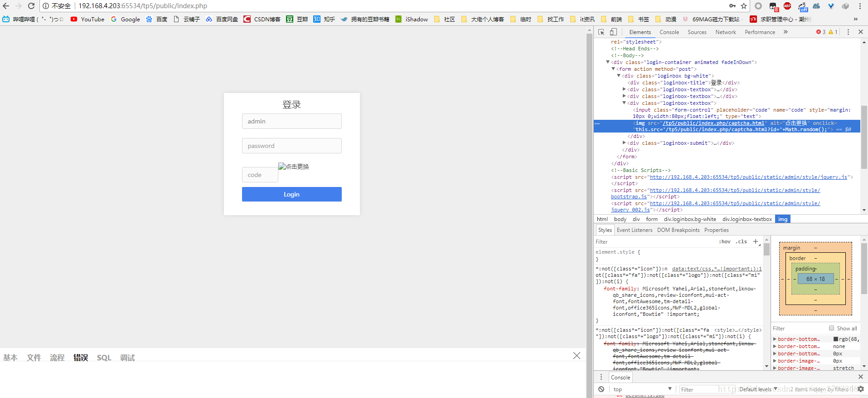The height and width of the screenshot is (398, 868).
Task: Close the DevTools panel
Action: pos(861,32)
